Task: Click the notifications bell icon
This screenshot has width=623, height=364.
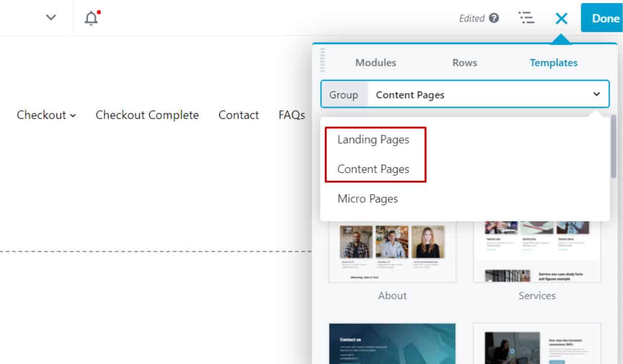Action: click(x=92, y=18)
